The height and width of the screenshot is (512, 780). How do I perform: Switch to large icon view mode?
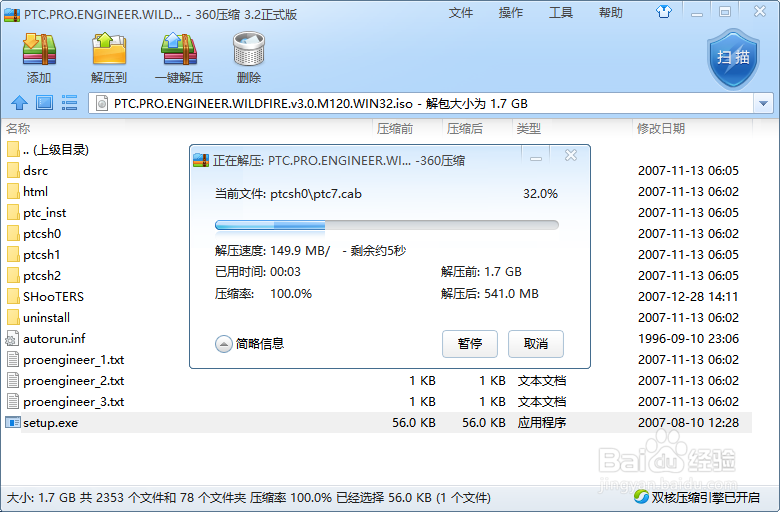pyautogui.click(x=44, y=103)
